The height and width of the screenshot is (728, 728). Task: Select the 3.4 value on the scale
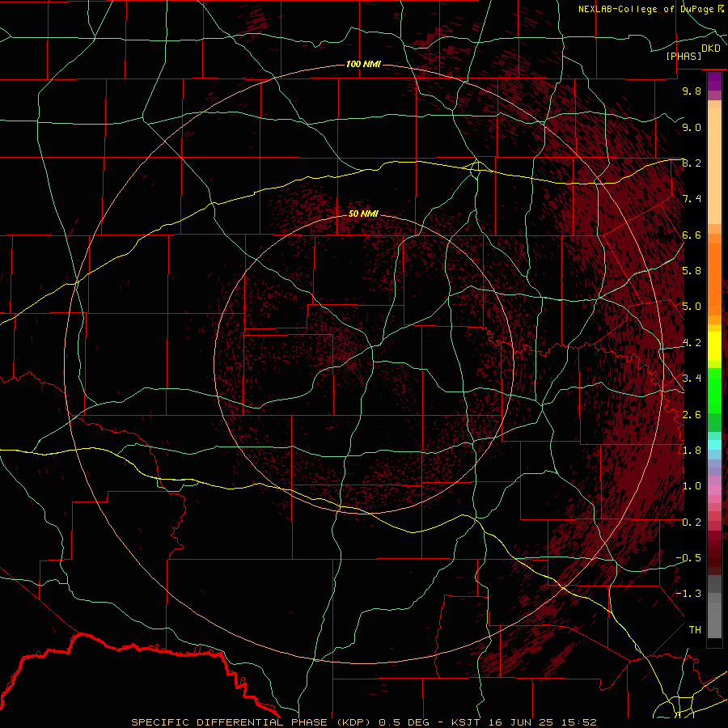pos(692,379)
